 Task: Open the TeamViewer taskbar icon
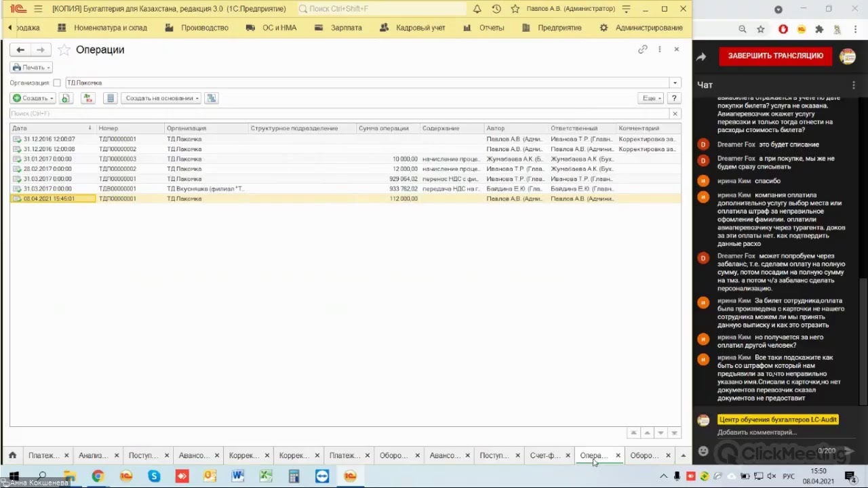(x=321, y=476)
